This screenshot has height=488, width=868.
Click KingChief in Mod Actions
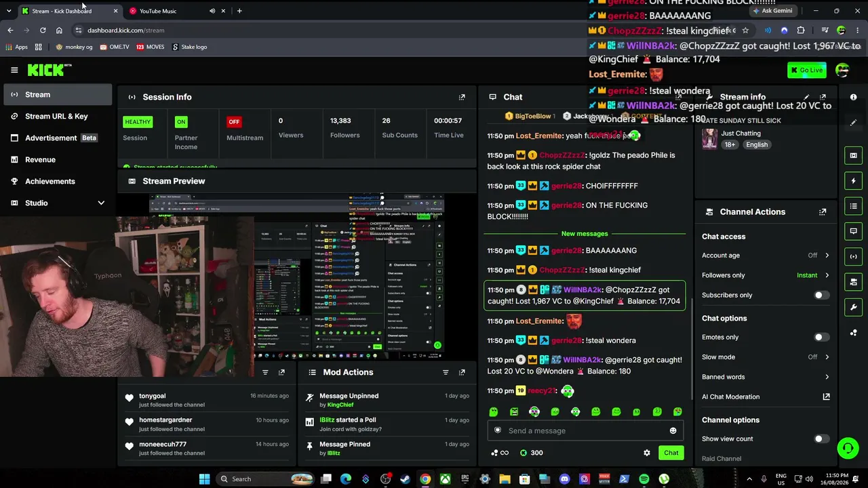[340, 405]
